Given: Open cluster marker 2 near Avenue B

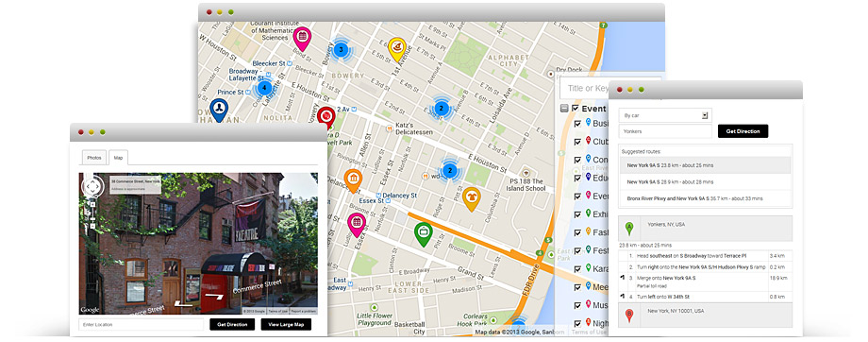Looking at the screenshot, I should pyautogui.click(x=442, y=109).
